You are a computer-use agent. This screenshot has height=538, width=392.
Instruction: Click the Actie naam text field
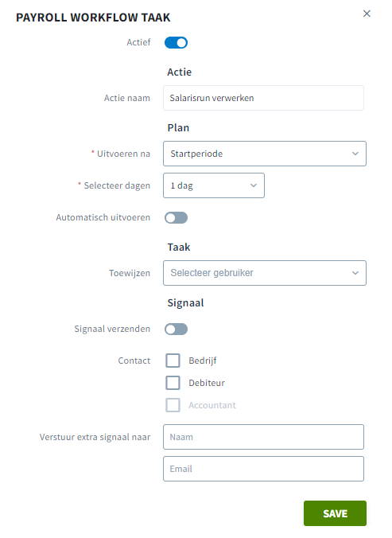click(x=263, y=98)
